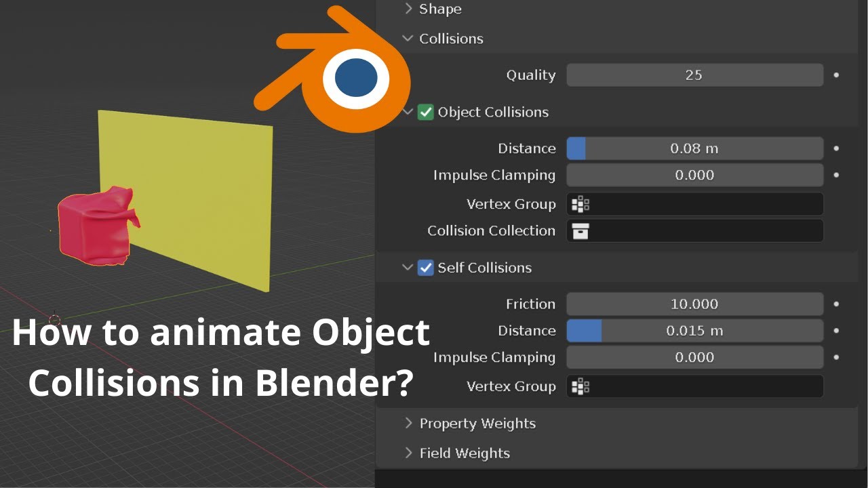This screenshot has height=488, width=868.
Task: Click the Quality label
Action: (531, 75)
